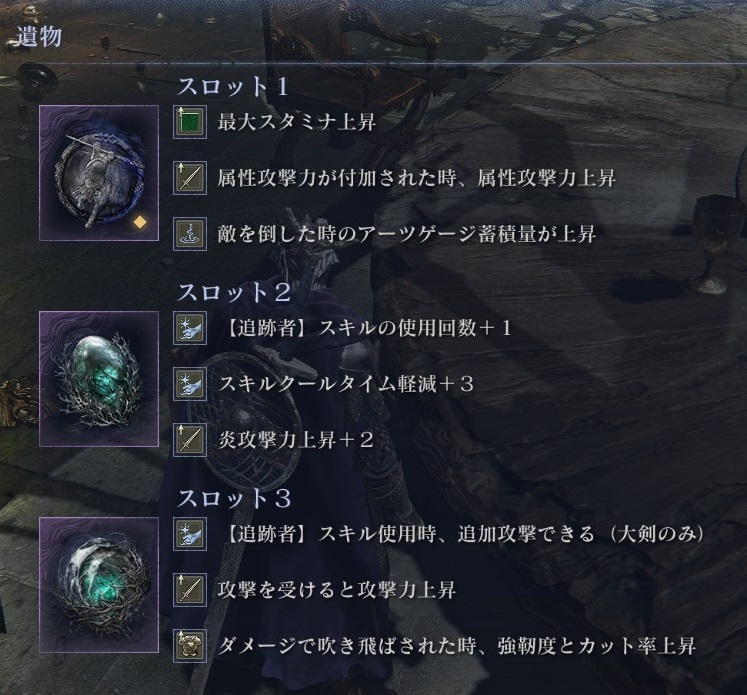Click the スロット3 heading
The width and height of the screenshot is (747, 695).
coord(233,498)
